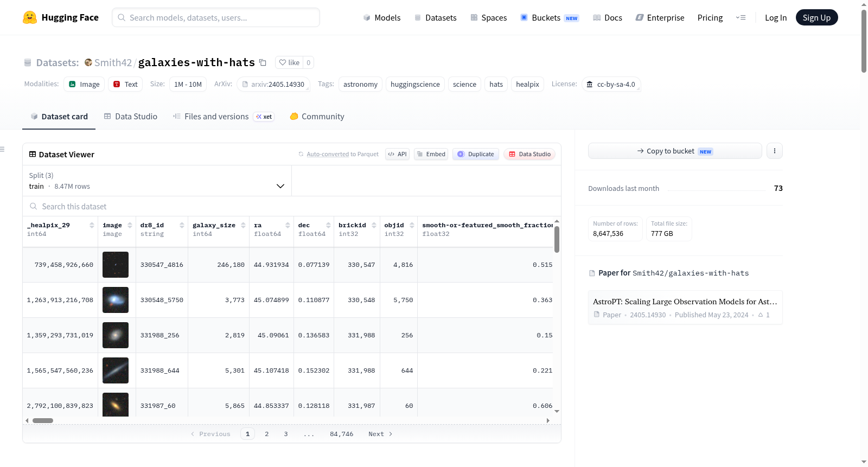868x467 pixels.
Task: Sort by the brickid column
Action: 374,225
